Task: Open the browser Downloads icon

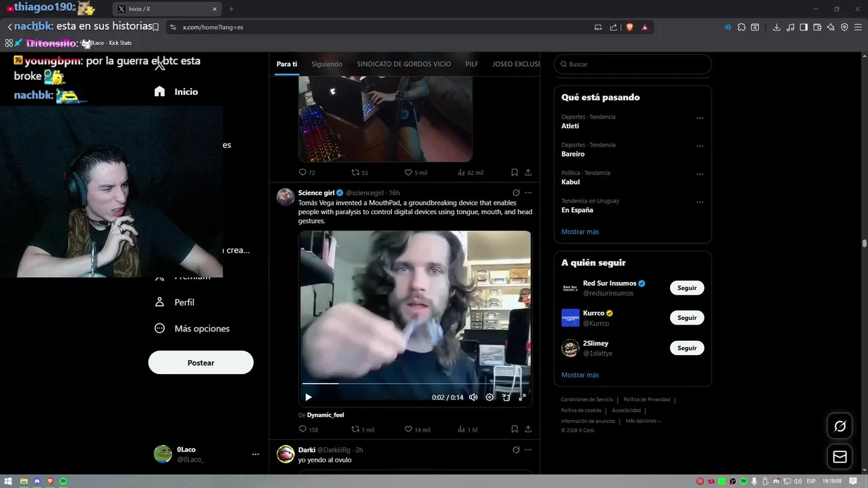Action: [x=776, y=27]
